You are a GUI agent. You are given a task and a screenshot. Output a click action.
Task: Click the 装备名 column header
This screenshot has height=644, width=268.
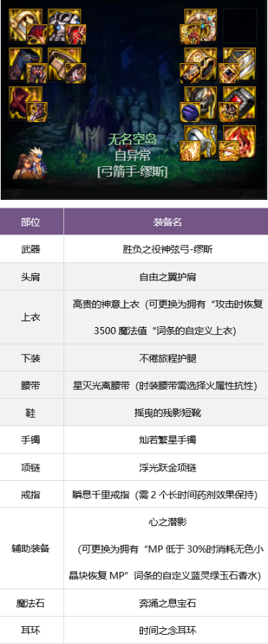coord(167,222)
